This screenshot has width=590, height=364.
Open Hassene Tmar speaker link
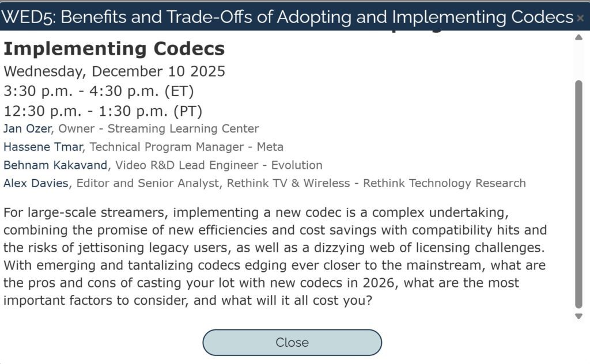43,147
